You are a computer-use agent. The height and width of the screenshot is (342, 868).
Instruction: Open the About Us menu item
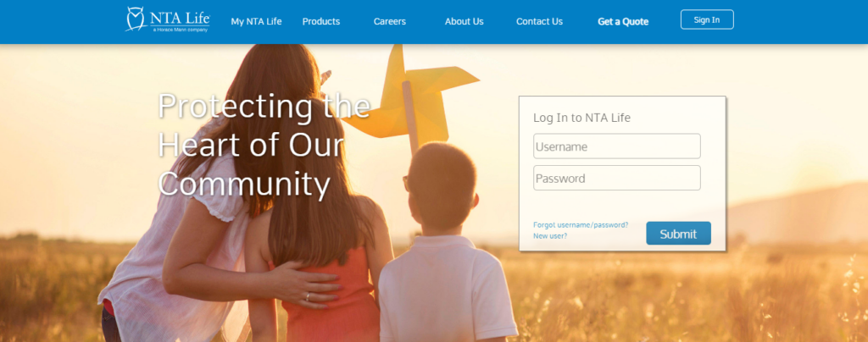point(464,21)
